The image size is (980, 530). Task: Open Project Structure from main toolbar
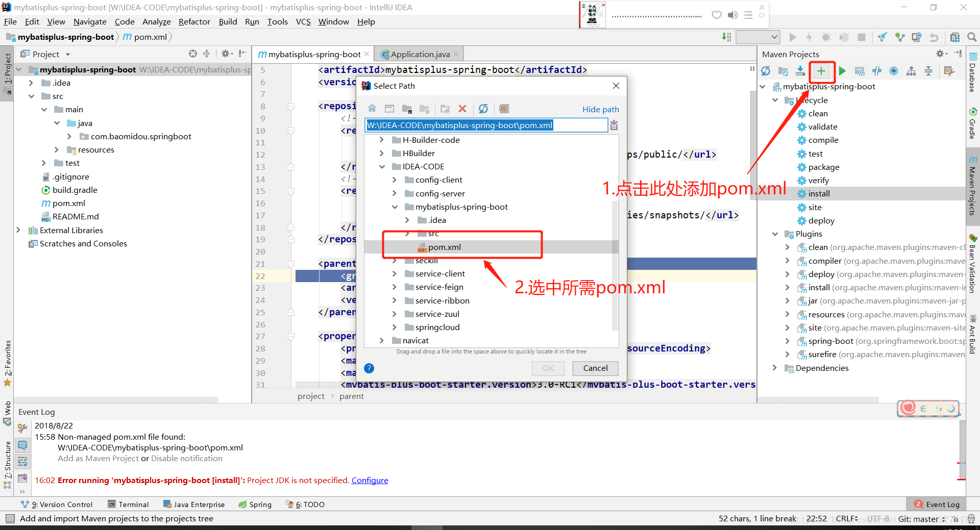[x=955, y=37]
